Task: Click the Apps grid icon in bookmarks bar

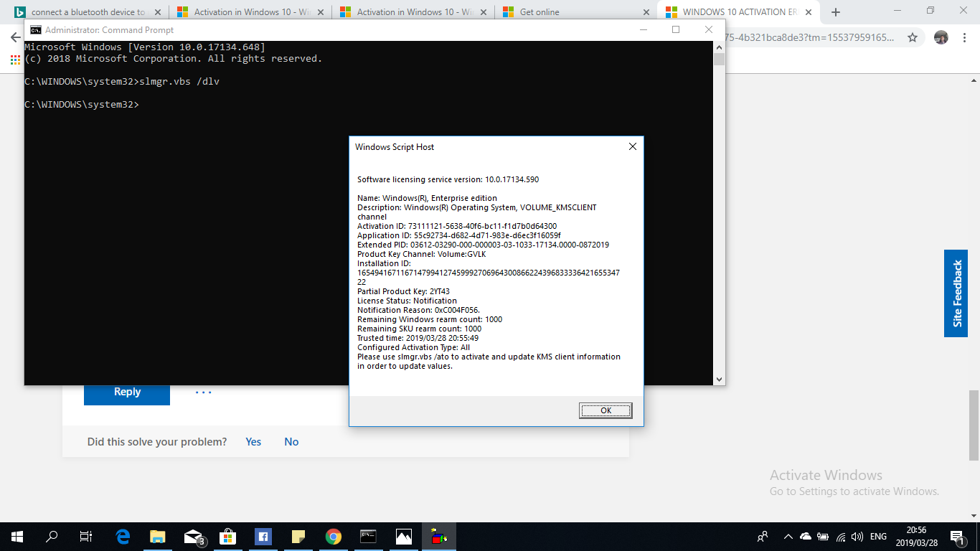Action: coord(15,60)
